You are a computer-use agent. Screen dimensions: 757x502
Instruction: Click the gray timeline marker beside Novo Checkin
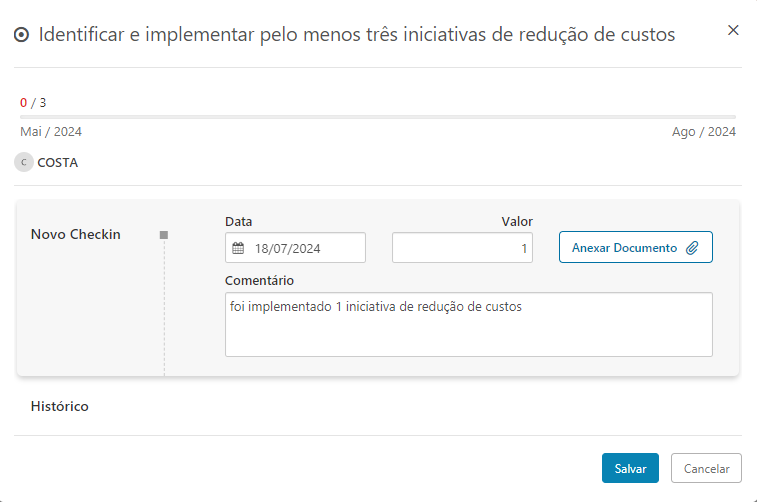click(164, 235)
